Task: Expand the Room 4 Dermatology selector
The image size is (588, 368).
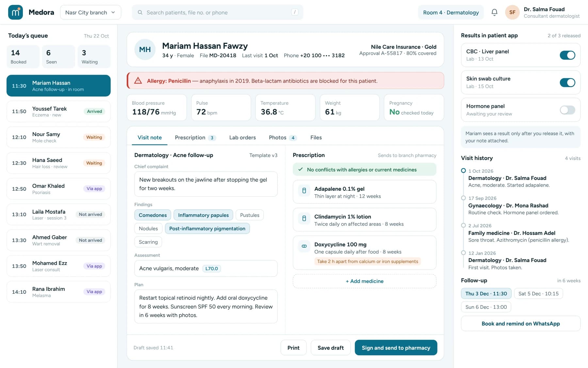Action: pyautogui.click(x=451, y=12)
